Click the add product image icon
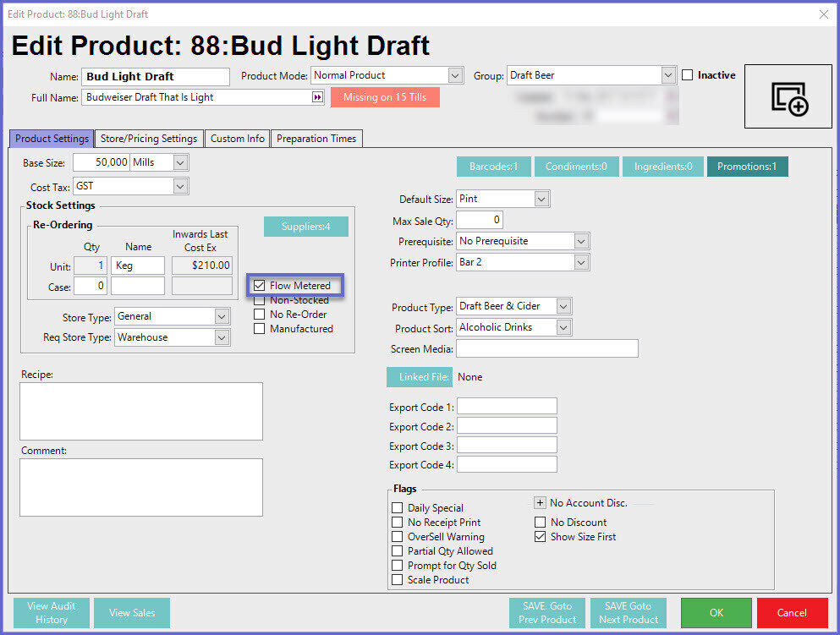 point(789,97)
